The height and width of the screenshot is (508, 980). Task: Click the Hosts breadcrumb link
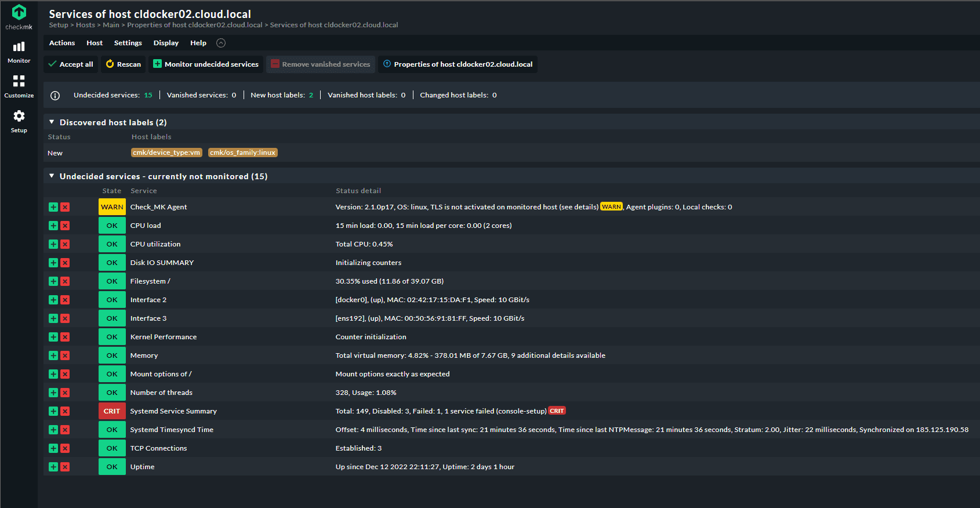pyautogui.click(x=85, y=25)
